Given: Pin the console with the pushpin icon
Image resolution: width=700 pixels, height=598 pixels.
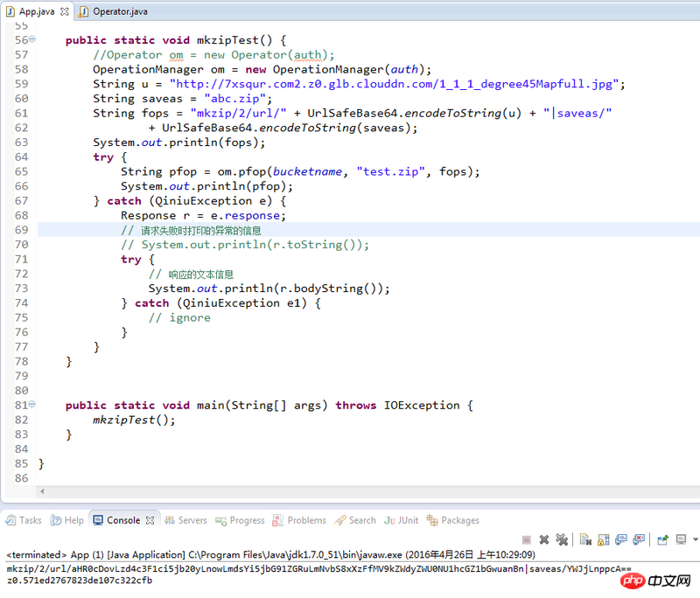Looking at the screenshot, I should pos(662,539).
